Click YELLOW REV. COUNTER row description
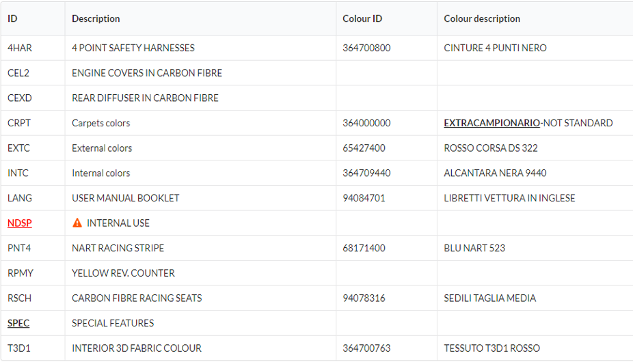Viewport: 633px width, 364px height. [123, 273]
